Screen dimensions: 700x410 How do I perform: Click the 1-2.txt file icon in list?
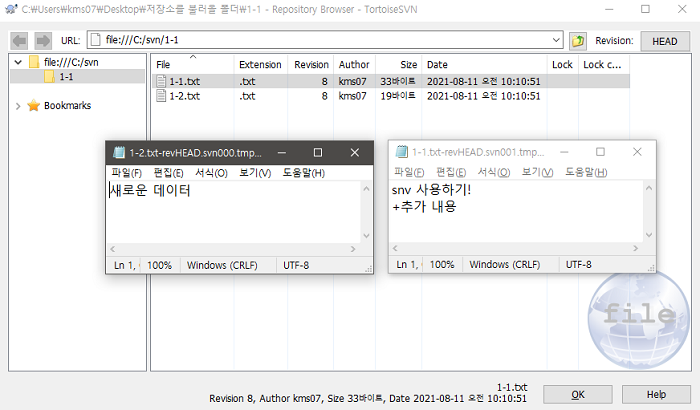click(160, 97)
